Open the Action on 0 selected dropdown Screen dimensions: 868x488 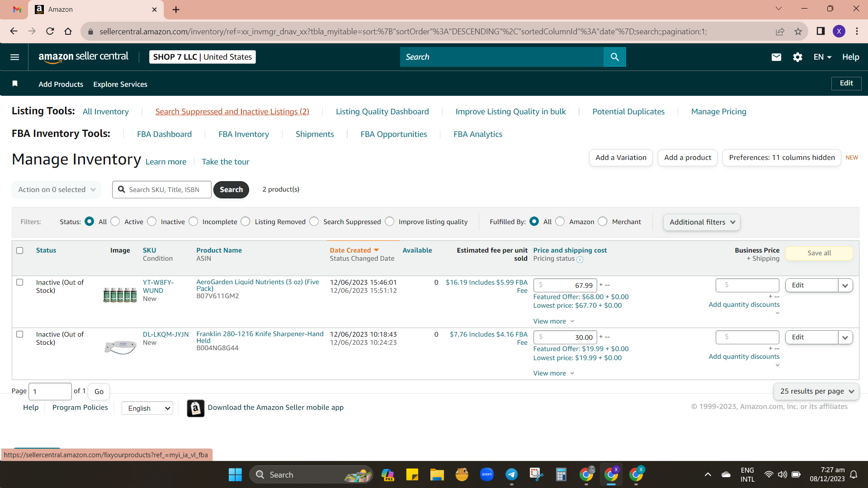[56, 190]
